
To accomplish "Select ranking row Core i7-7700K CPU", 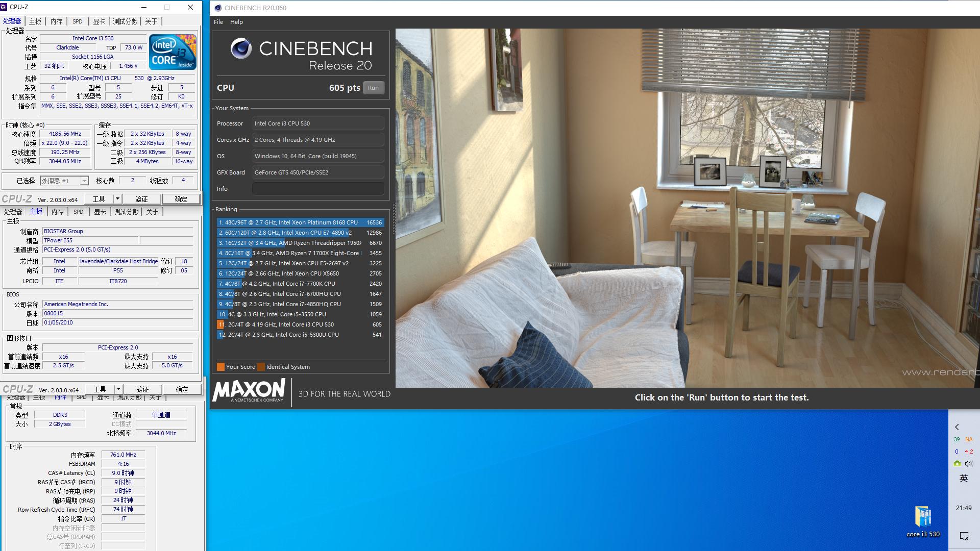I will point(300,284).
